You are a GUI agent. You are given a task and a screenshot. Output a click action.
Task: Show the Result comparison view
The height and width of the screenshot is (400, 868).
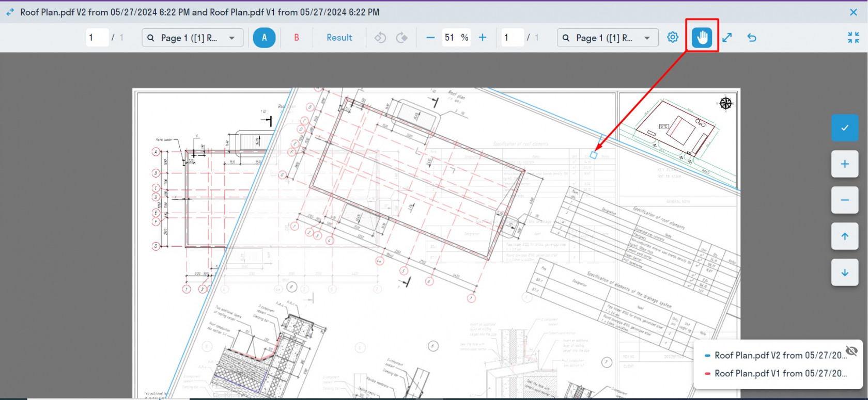pyautogui.click(x=339, y=38)
